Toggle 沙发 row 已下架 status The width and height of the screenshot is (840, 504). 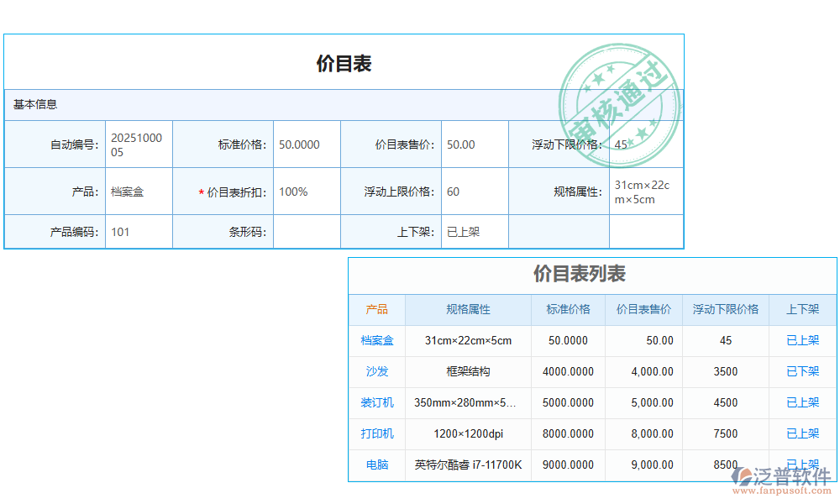pos(802,371)
